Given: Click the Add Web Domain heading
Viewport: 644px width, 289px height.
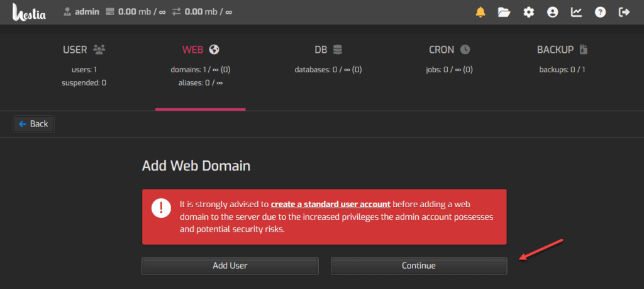Looking at the screenshot, I should tap(196, 166).
